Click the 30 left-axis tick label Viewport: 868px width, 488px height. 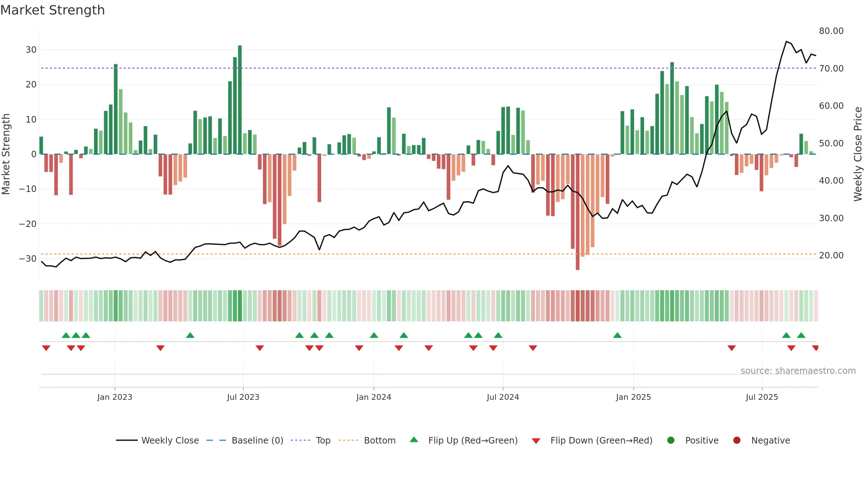[x=31, y=50]
